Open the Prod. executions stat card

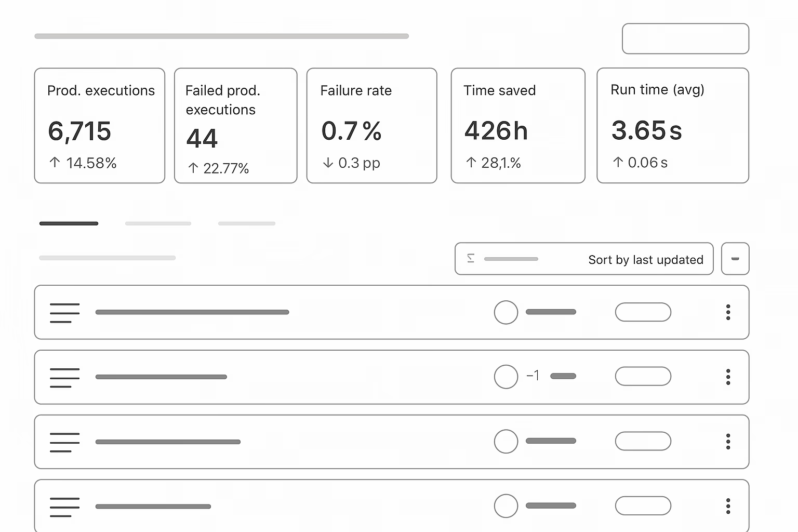(100, 126)
